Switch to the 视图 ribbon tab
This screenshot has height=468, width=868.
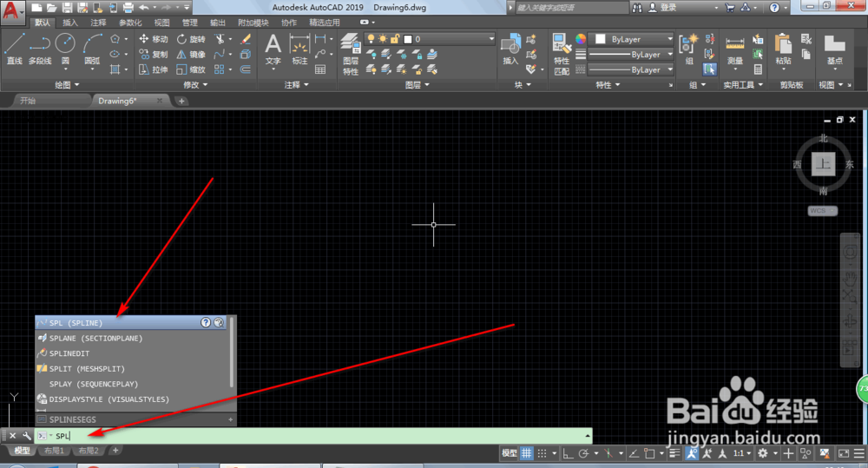coord(161,23)
